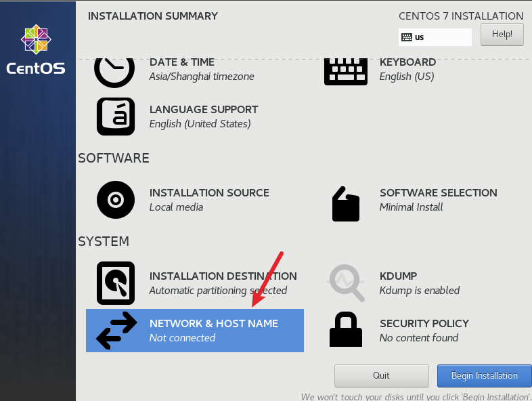Click 'Automatic partitioning selected' text

click(x=218, y=291)
